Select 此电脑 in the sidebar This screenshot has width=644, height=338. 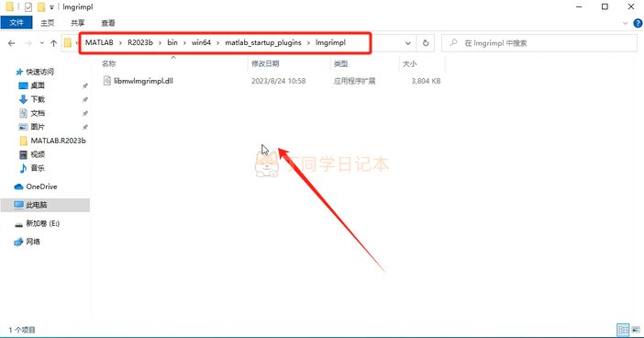click(45, 205)
